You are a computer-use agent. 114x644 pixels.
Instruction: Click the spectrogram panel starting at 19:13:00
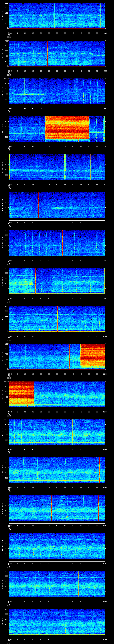click(57, 470)
